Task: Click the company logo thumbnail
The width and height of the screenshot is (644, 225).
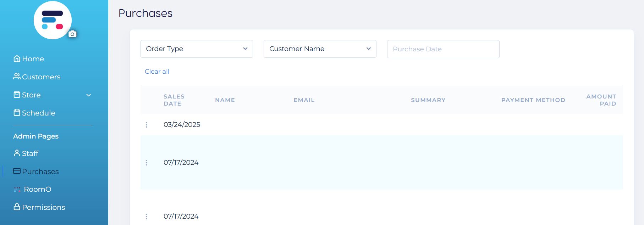Action: click(53, 21)
